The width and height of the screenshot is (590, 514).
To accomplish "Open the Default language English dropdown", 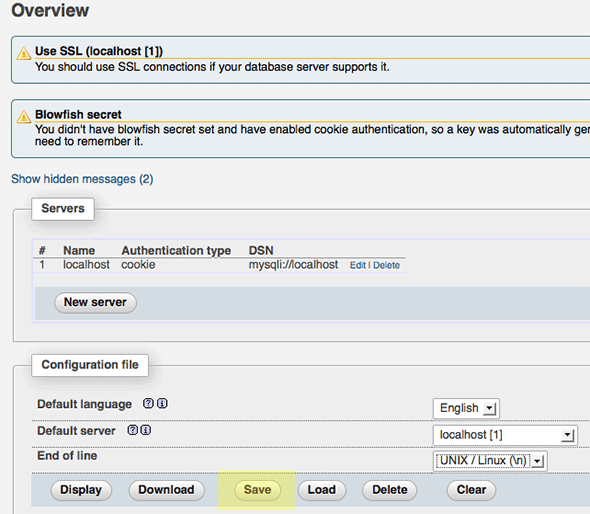I will pos(466,408).
